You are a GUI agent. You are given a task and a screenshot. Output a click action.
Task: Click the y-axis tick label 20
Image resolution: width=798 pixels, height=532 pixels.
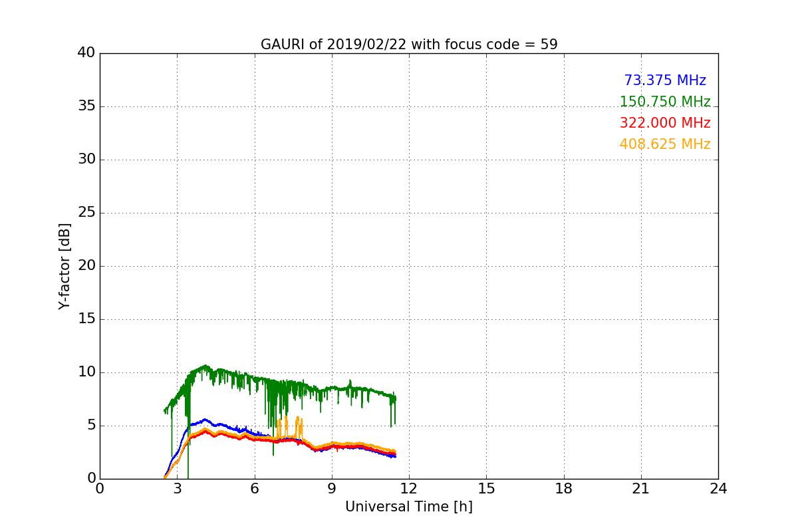point(86,266)
